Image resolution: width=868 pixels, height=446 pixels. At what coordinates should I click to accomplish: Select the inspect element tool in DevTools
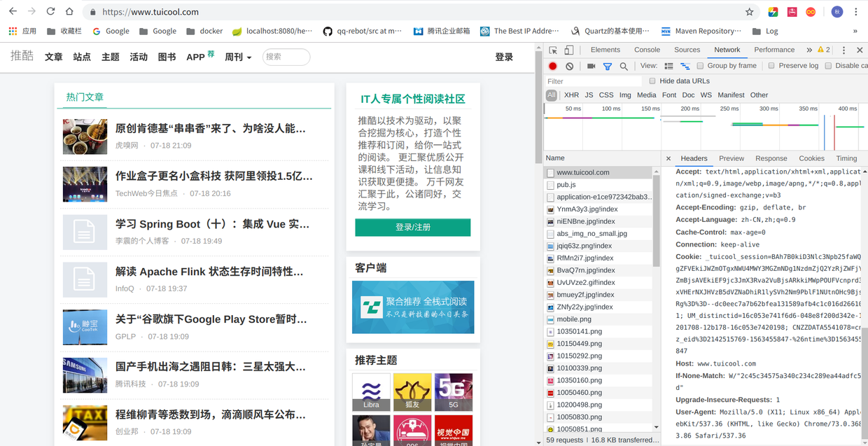(x=552, y=50)
